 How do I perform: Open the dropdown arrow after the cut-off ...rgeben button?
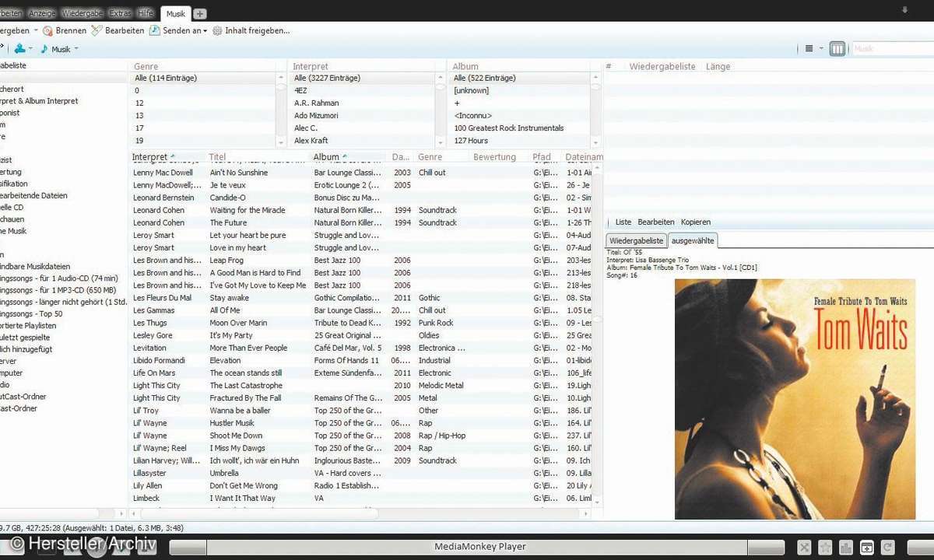click(x=36, y=31)
